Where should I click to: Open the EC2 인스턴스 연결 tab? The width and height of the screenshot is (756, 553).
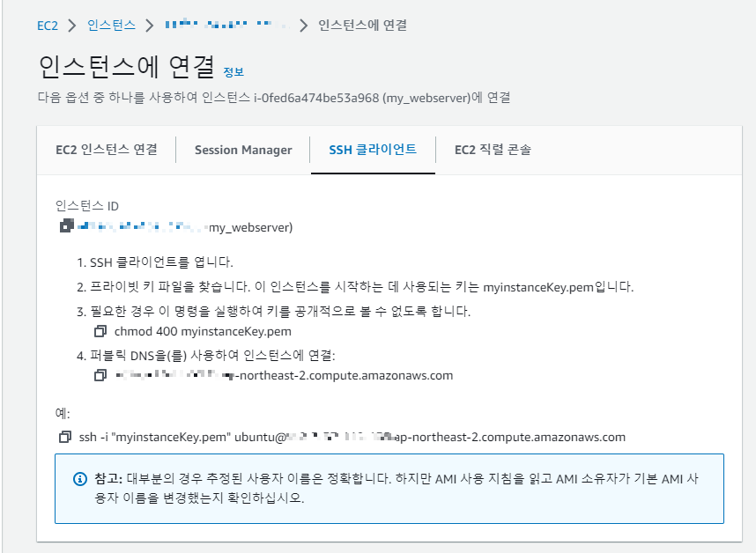pyautogui.click(x=107, y=150)
